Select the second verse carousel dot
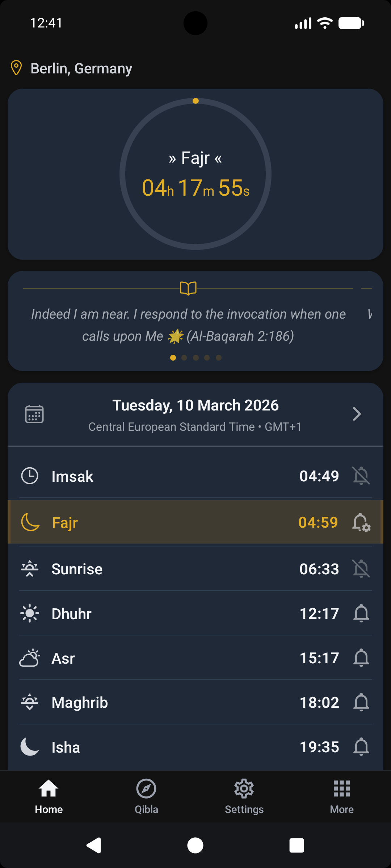The image size is (391, 868). 184,358
